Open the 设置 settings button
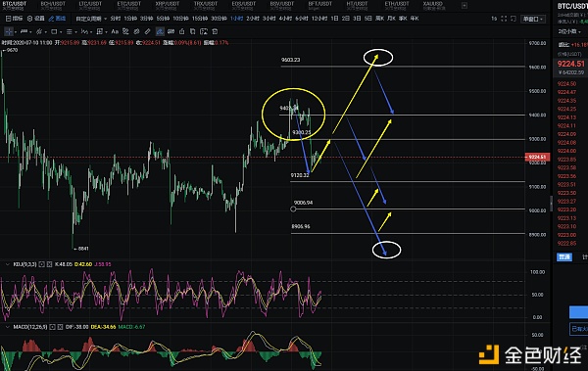 (35, 19)
